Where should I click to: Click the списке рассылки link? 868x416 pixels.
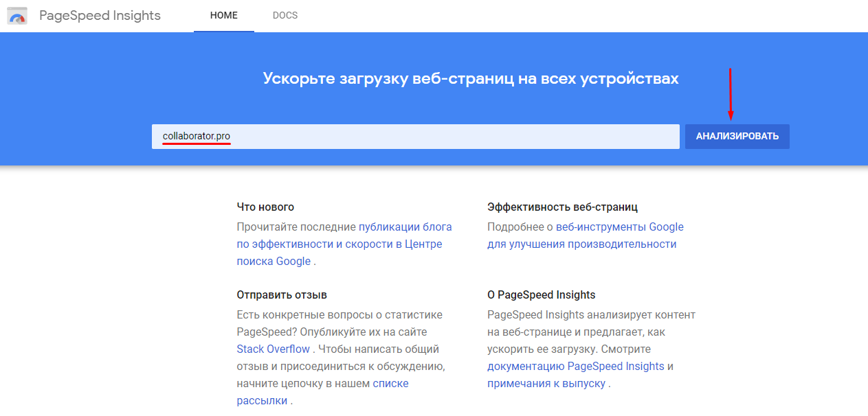pos(390,384)
